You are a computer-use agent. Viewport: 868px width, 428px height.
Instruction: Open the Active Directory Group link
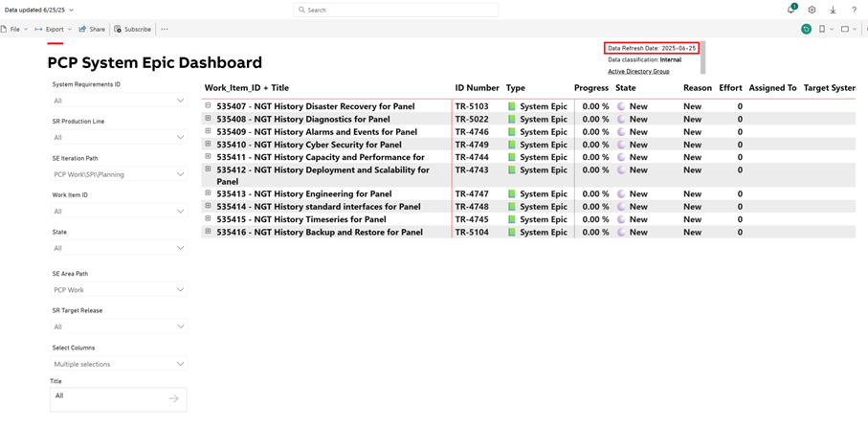[639, 72]
